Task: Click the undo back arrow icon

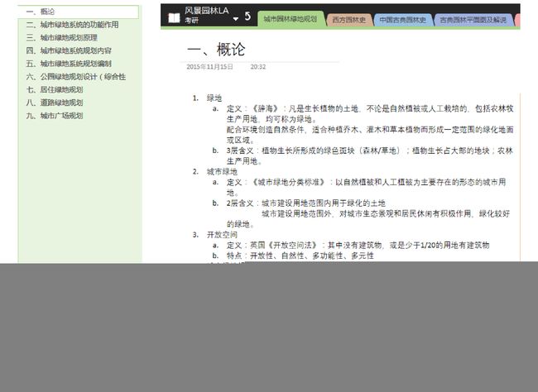Action: click(x=247, y=16)
